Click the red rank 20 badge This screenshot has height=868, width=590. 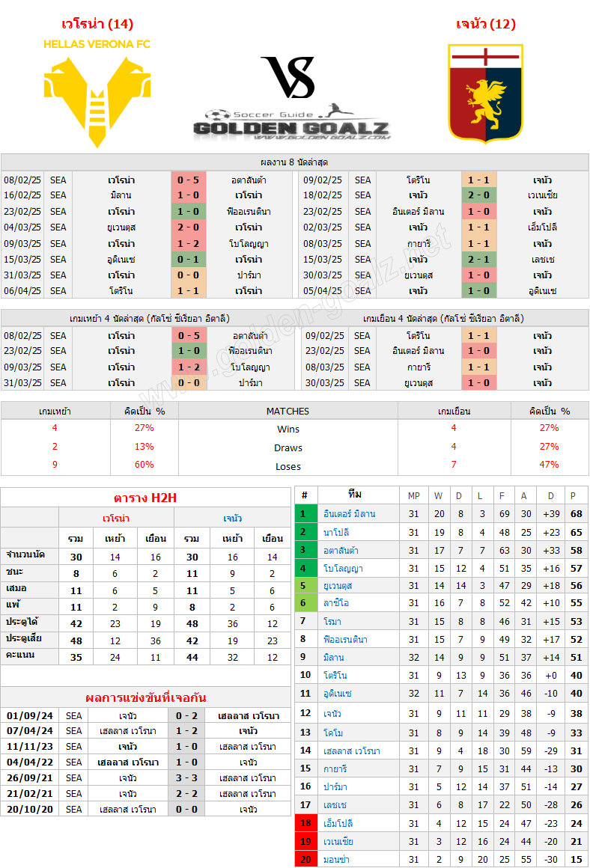click(305, 860)
